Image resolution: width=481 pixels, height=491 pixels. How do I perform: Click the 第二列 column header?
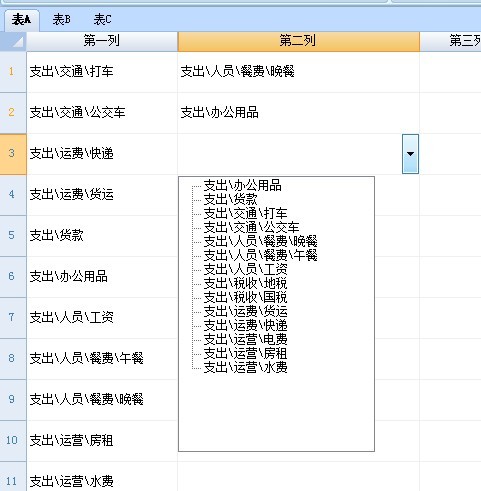[x=298, y=41]
